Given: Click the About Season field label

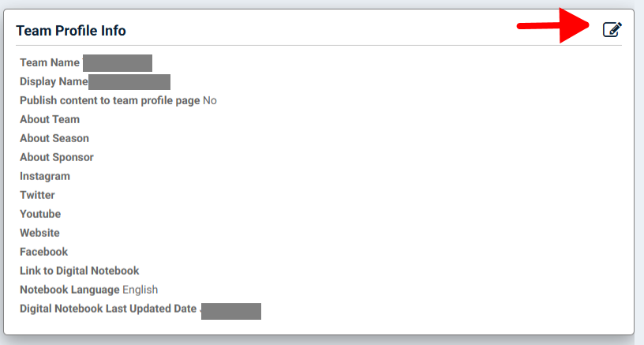Looking at the screenshot, I should click(x=54, y=138).
